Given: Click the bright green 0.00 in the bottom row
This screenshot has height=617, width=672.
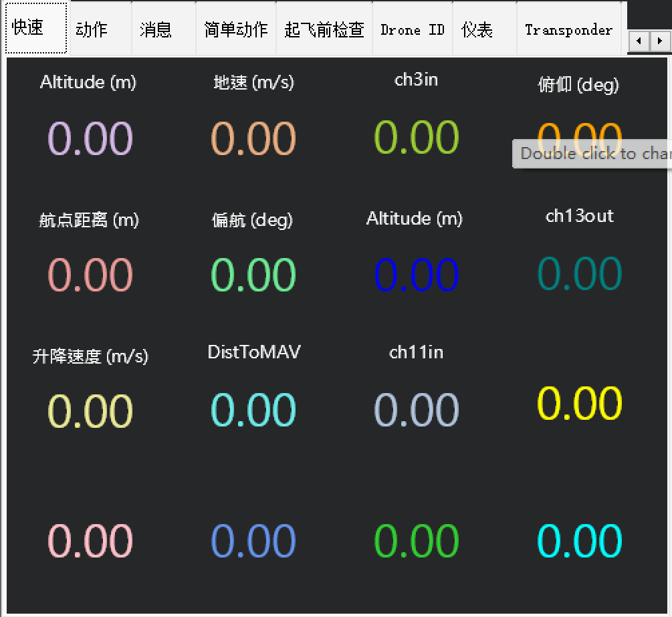Looking at the screenshot, I should (417, 541).
